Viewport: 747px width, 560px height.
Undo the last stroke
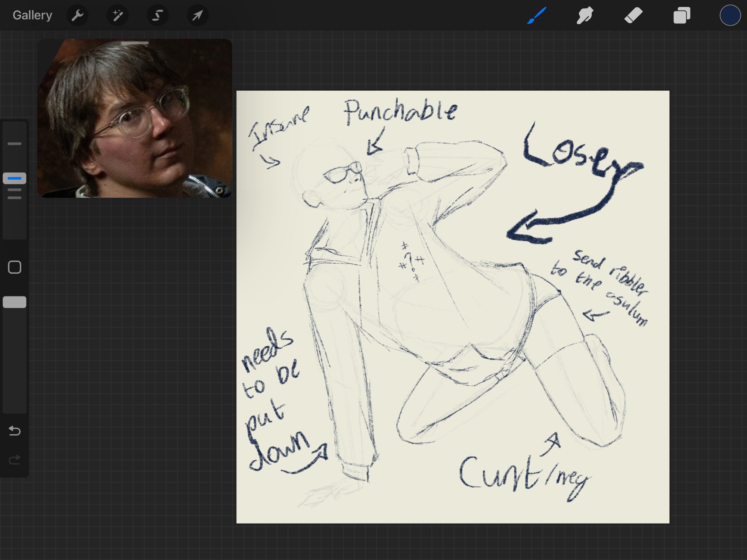point(15,431)
